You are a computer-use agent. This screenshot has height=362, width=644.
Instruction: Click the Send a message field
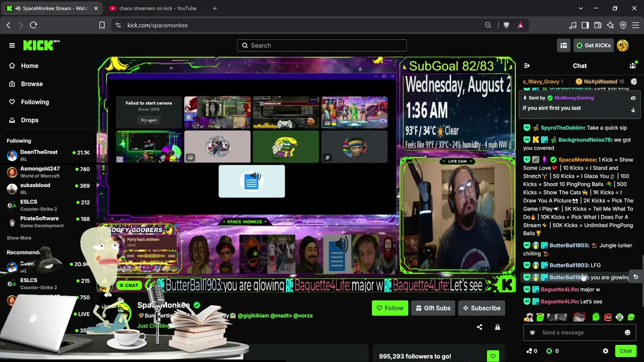580,332
